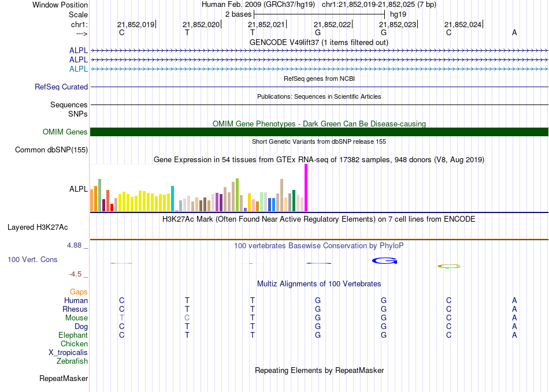
Task: Select the Rhesus alignment row label
Action: (x=75, y=309)
